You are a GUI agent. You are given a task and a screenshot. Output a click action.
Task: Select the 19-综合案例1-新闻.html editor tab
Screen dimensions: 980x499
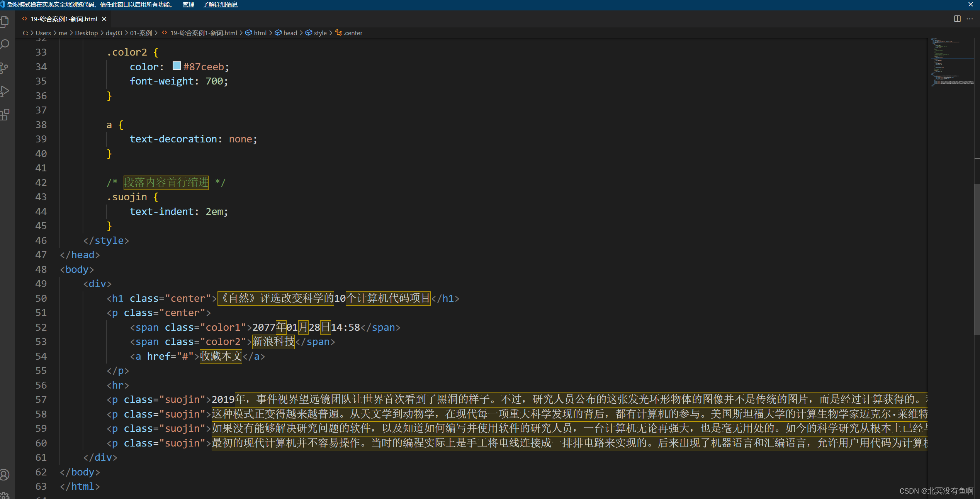pyautogui.click(x=64, y=19)
